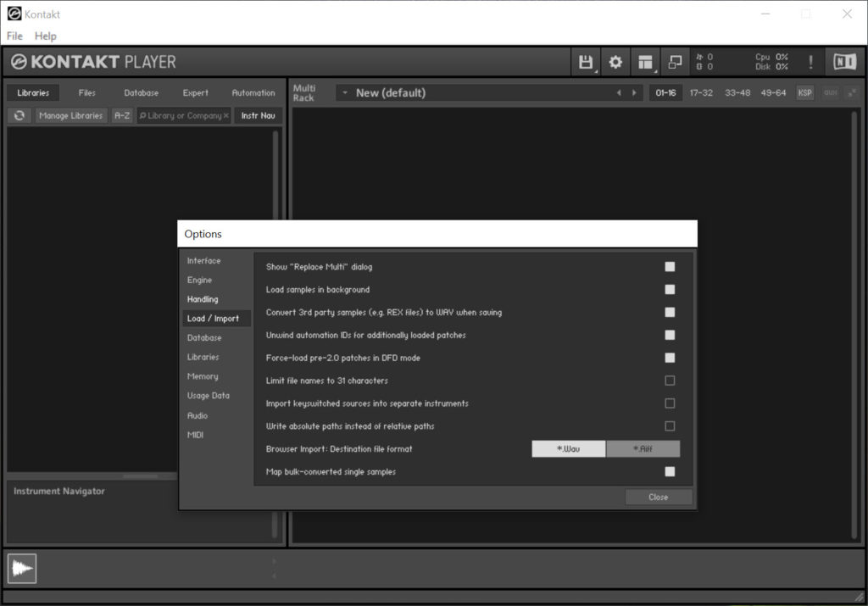868x606 pixels.
Task: Open the File menu
Action: (x=14, y=36)
